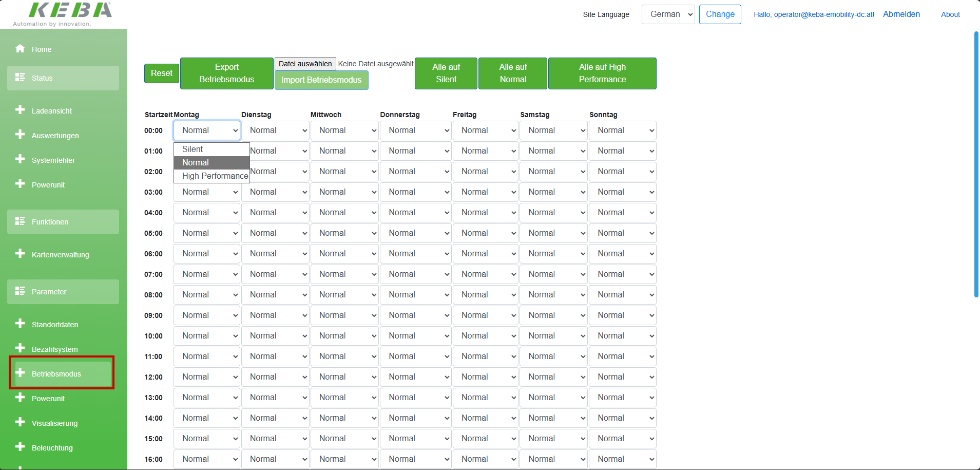
Task: Open Sonntag 13:00 mode dropdown
Action: click(x=623, y=398)
